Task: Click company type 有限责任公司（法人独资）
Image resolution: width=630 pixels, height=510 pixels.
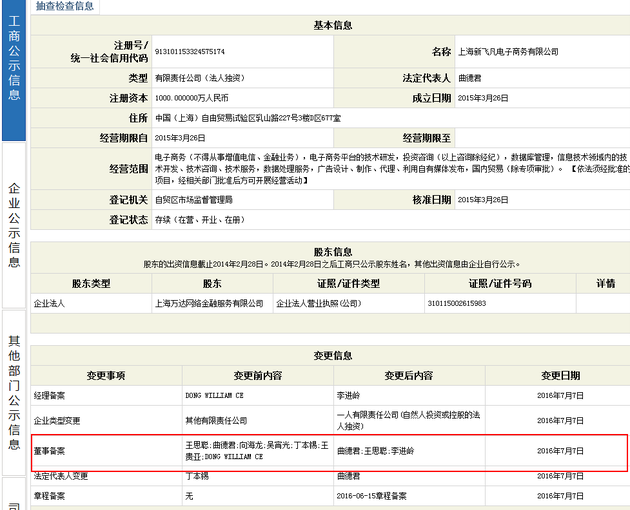Action: tap(200, 78)
